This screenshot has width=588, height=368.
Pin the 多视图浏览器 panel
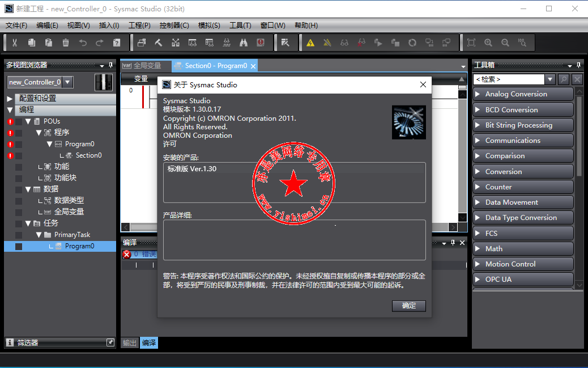(110, 65)
